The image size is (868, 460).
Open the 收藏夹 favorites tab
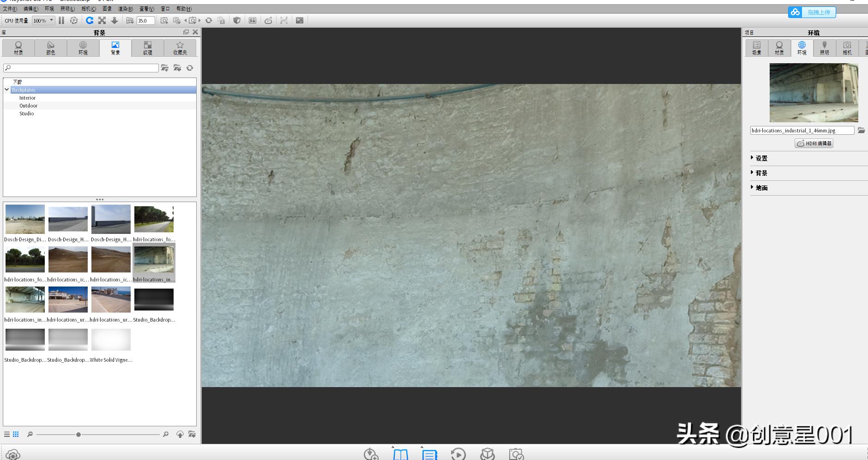[x=180, y=48]
